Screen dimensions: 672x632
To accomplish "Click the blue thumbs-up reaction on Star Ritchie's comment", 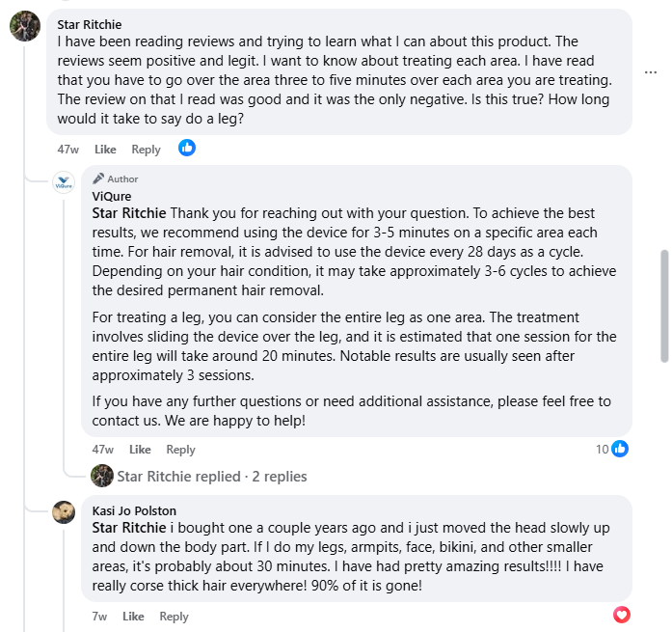I will [x=187, y=148].
